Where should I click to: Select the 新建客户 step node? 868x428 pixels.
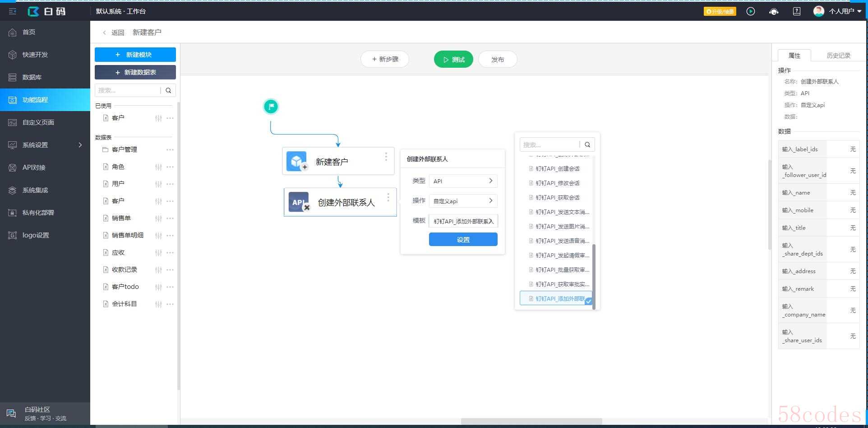point(338,161)
